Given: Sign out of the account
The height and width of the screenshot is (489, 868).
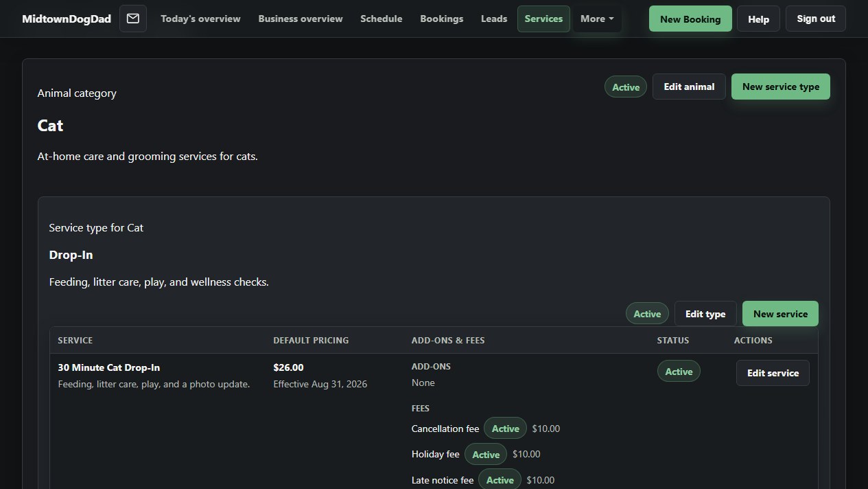Looking at the screenshot, I should pyautogui.click(x=816, y=19).
